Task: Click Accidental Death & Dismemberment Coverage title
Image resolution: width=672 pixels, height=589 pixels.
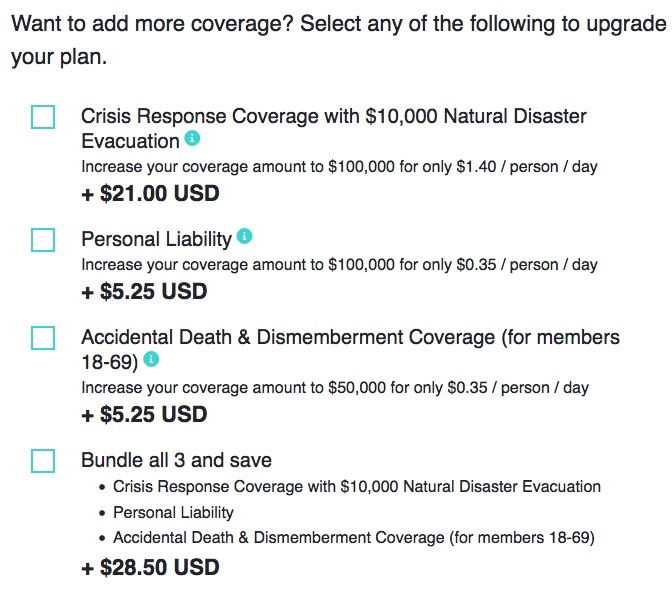Action: (350, 349)
